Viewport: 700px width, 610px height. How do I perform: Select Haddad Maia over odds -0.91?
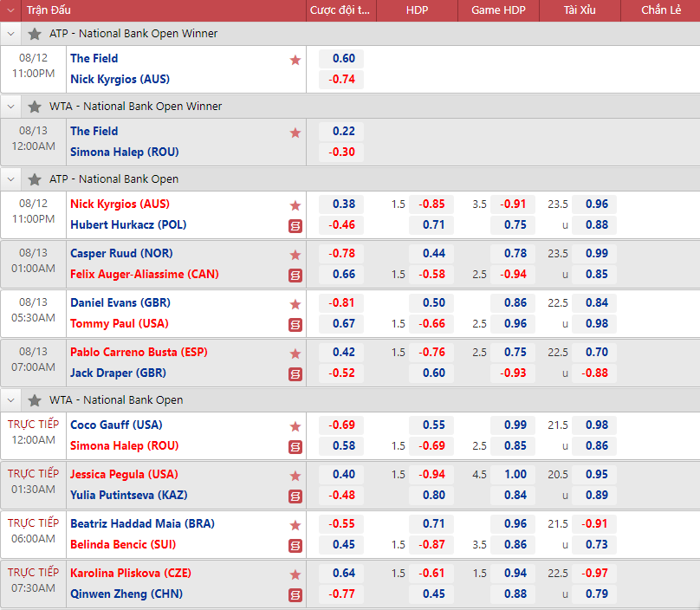(594, 524)
